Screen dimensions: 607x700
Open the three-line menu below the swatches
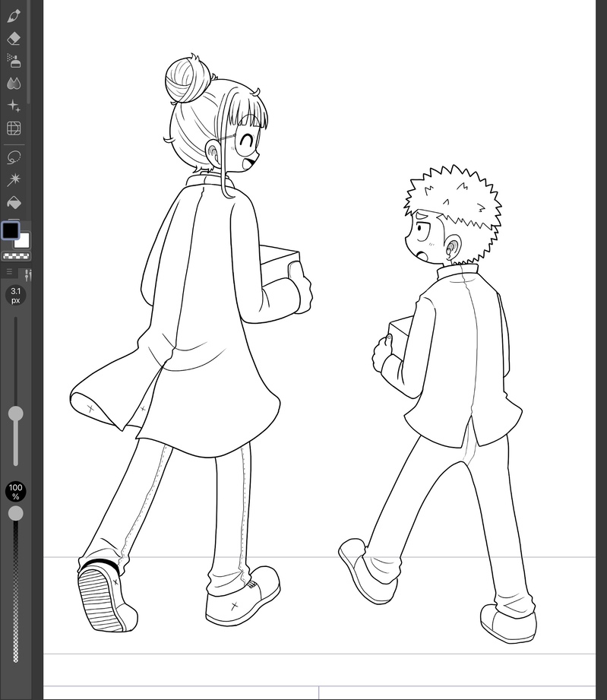9,271
